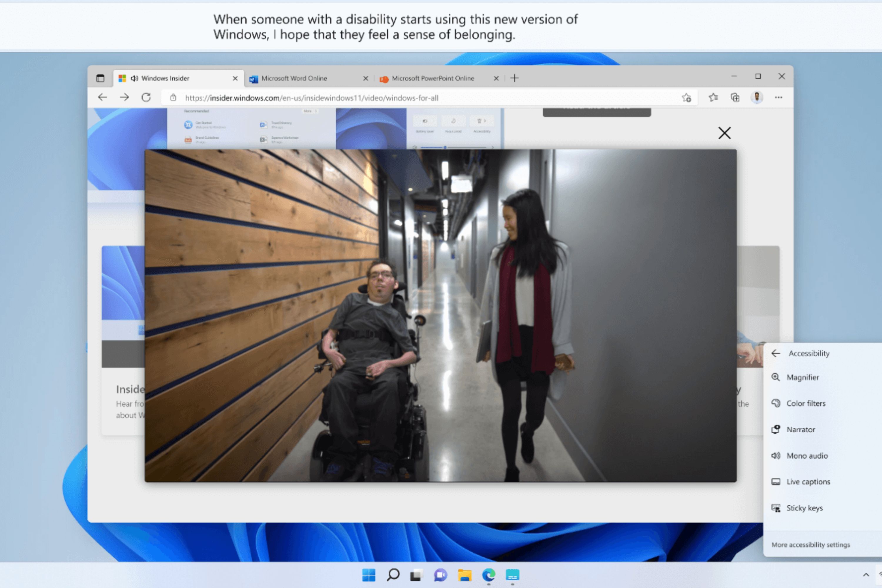This screenshot has height=588, width=882.
Task: Open Color filters accessibility setting
Action: [806, 403]
